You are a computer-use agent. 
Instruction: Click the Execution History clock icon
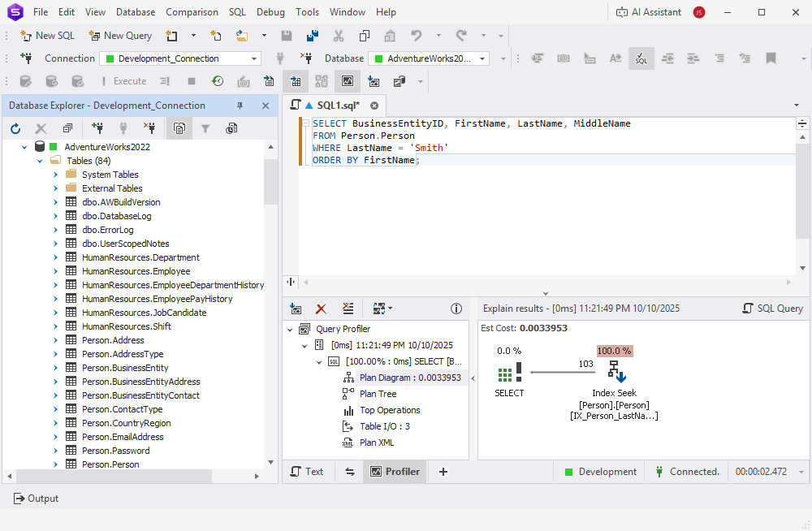point(218,81)
